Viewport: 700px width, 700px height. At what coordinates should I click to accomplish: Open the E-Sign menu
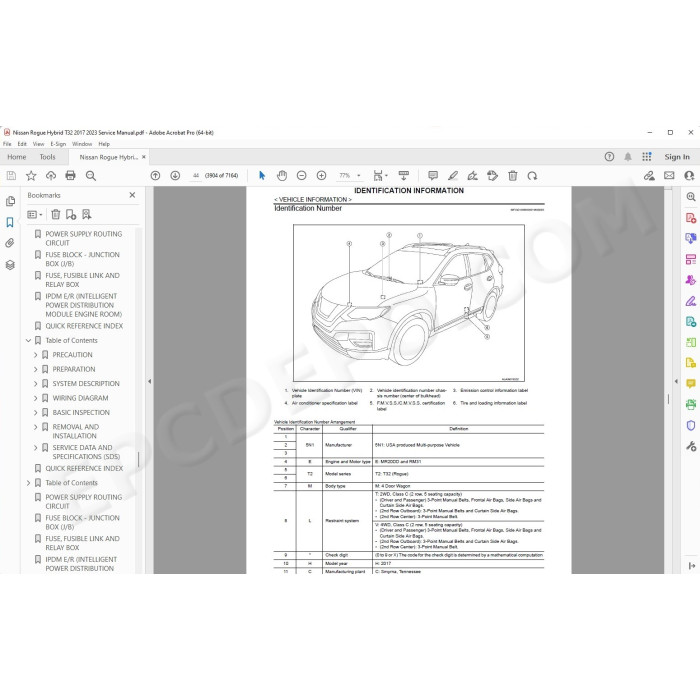point(58,144)
